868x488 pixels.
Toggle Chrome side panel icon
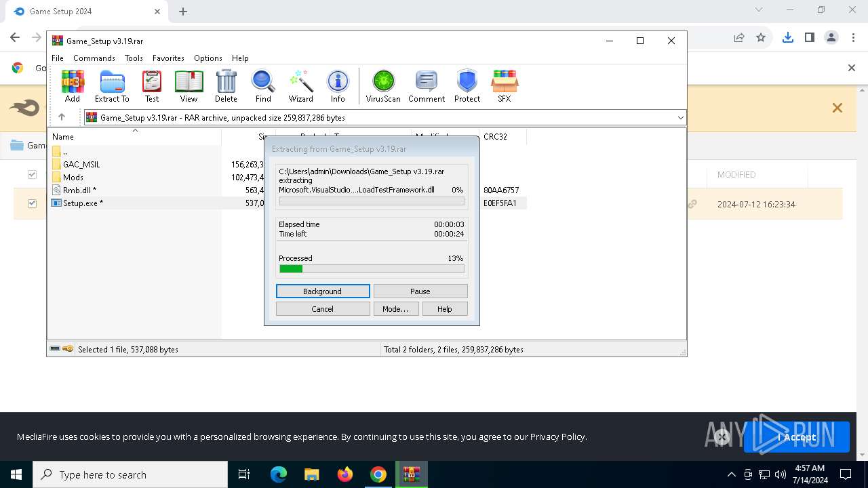[809, 38]
